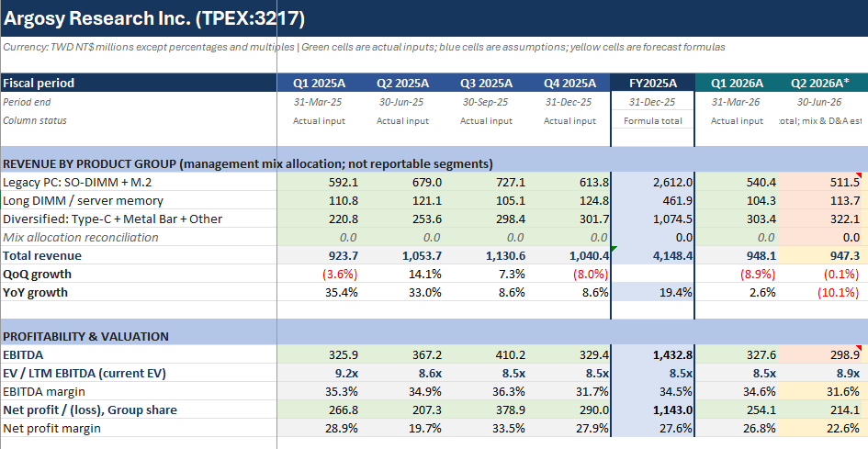Select the Q1 2025A column header

319,83
